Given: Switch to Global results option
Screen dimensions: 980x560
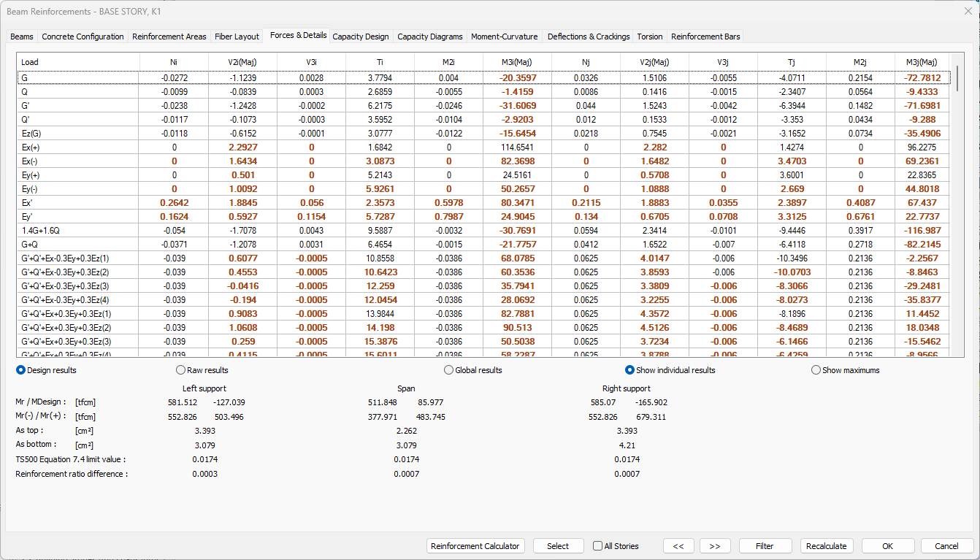Looking at the screenshot, I should coord(449,370).
